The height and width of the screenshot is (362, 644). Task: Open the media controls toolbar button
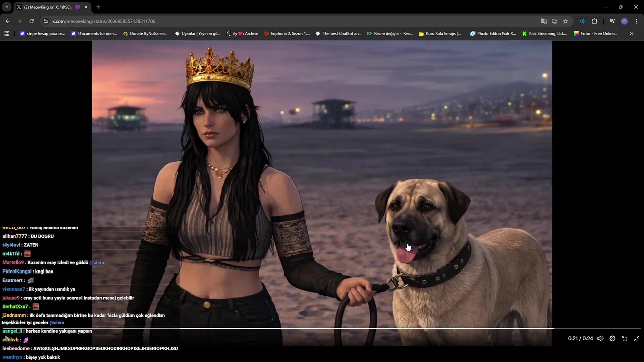coord(612,21)
